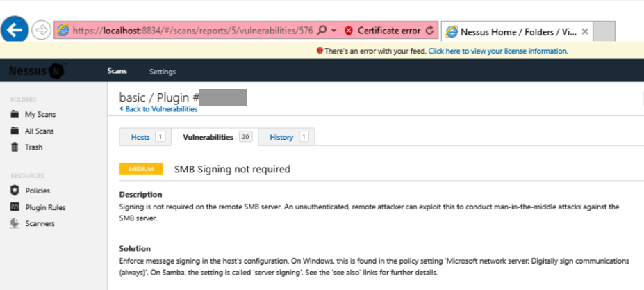The width and height of the screenshot is (644, 290).
Task: Expand the address bar dropdown arrow
Action: tap(333, 31)
